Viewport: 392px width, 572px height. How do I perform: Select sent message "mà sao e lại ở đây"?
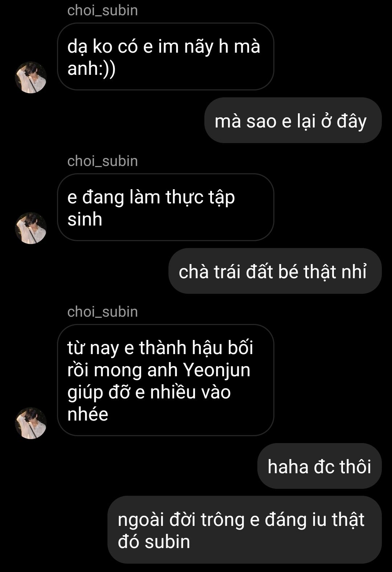pyautogui.click(x=293, y=120)
